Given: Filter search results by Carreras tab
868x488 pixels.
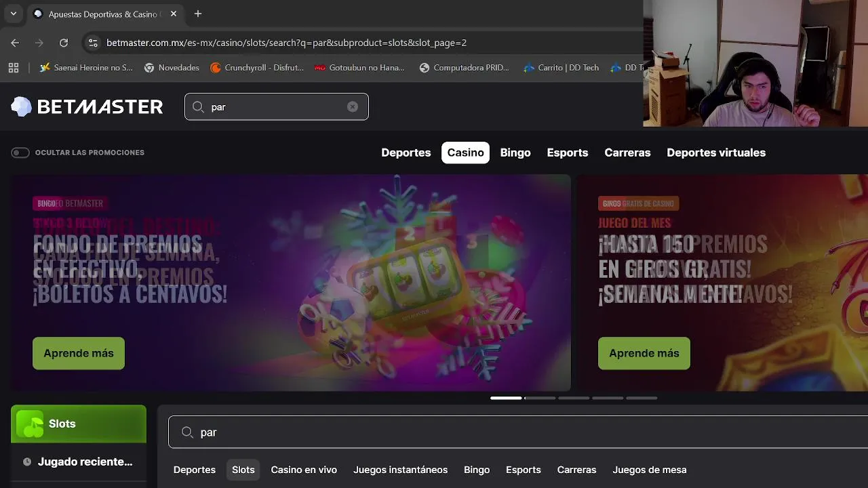Looking at the screenshot, I should click(577, 470).
